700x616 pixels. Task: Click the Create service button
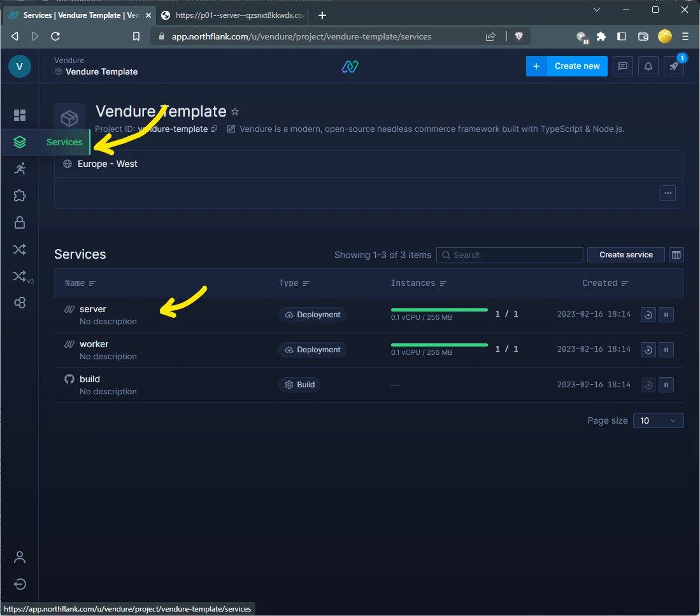(x=625, y=255)
